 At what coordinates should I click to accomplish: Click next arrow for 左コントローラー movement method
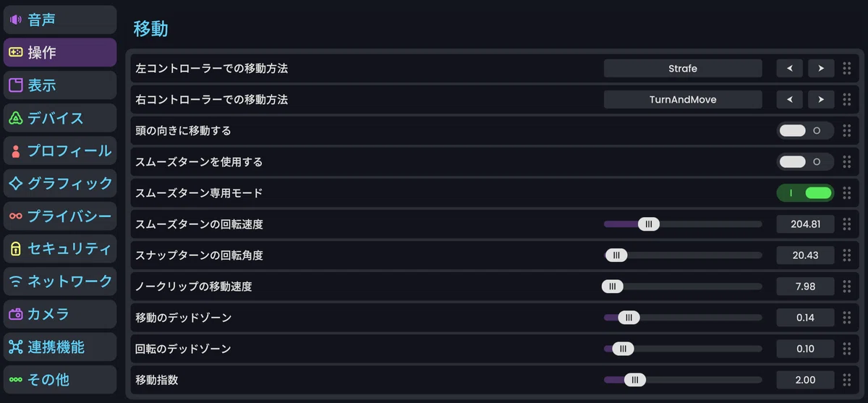821,69
